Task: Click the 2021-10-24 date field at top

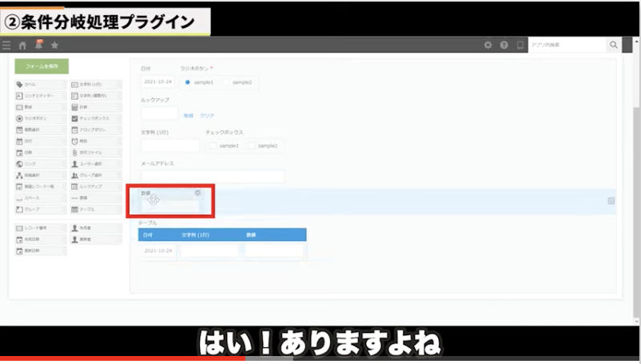Action: pos(157,82)
